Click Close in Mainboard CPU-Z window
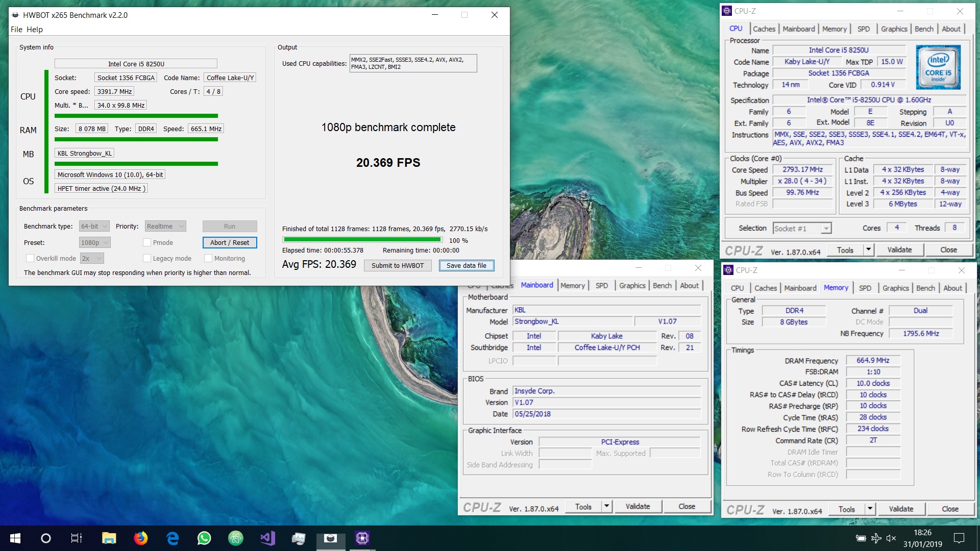 pos(687,506)
